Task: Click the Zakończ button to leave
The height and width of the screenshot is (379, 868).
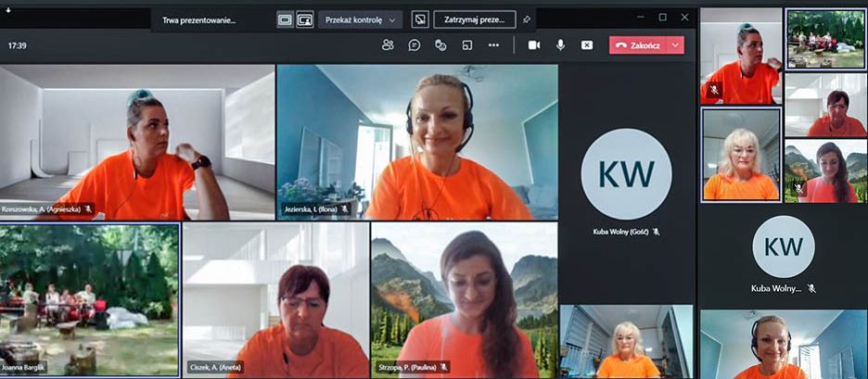Action: pos(638,44)
